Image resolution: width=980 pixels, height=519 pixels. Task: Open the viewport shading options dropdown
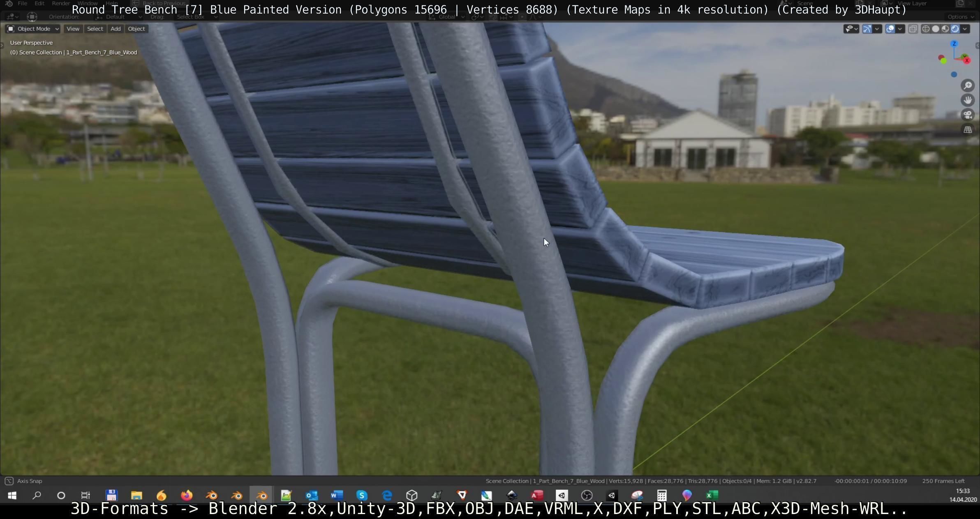tap(965, 29)
